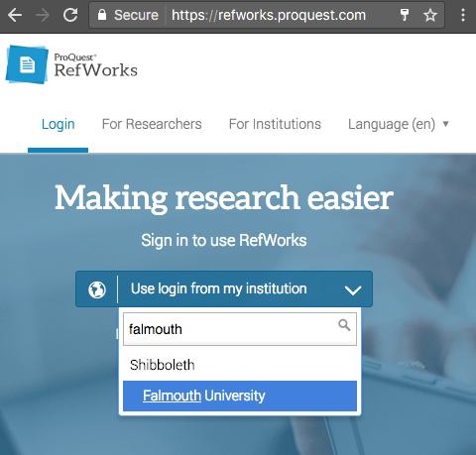Click the browser forward arrow
Screen dimensions: 476x455
(x=43, y=15)
